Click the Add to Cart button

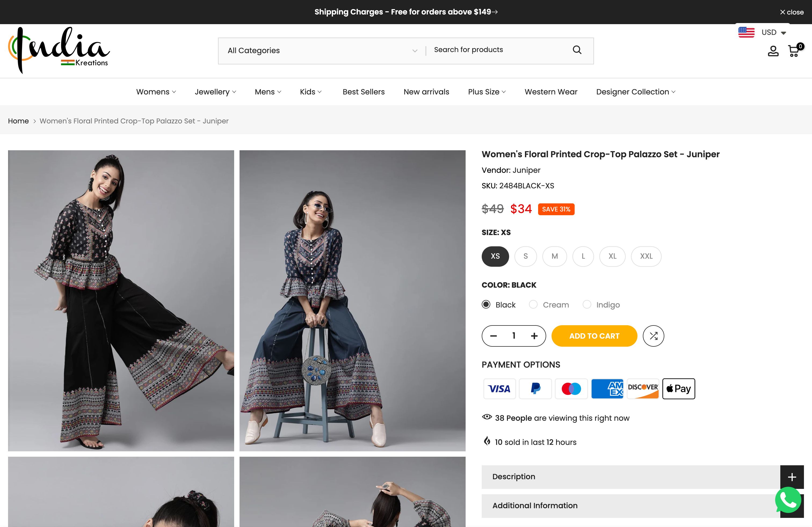594,336
